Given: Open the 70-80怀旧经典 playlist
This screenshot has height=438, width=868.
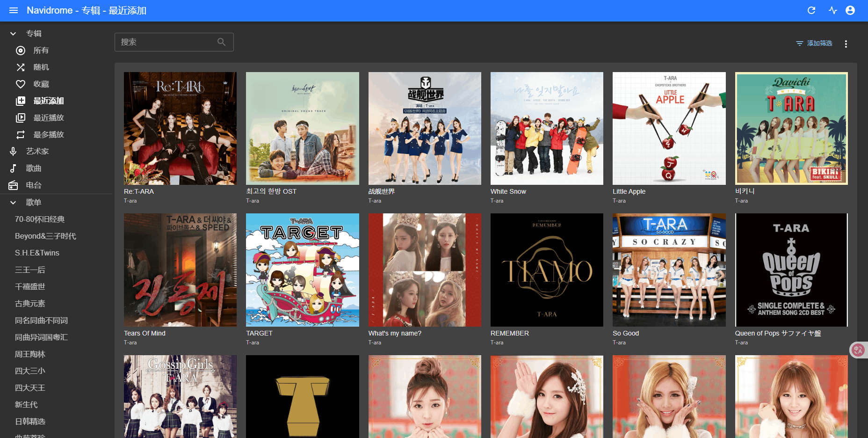Looking at the screenshot, I should (40, 219).
